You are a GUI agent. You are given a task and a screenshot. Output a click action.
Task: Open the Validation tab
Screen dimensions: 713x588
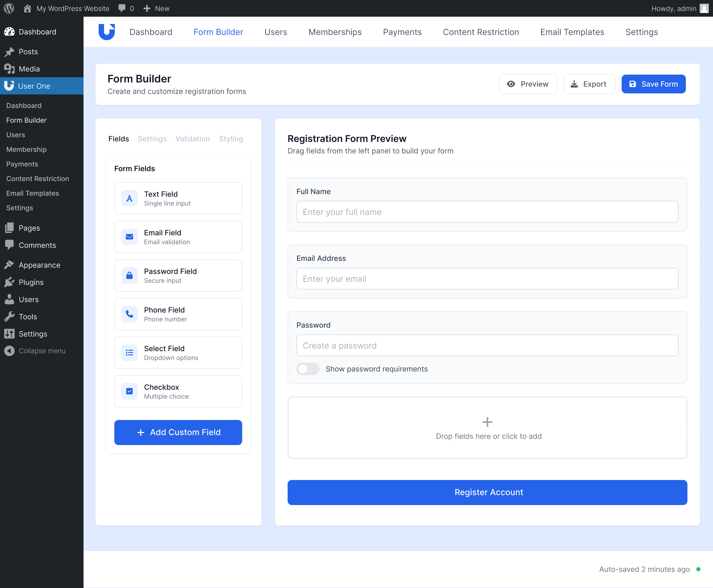[193, 139]
